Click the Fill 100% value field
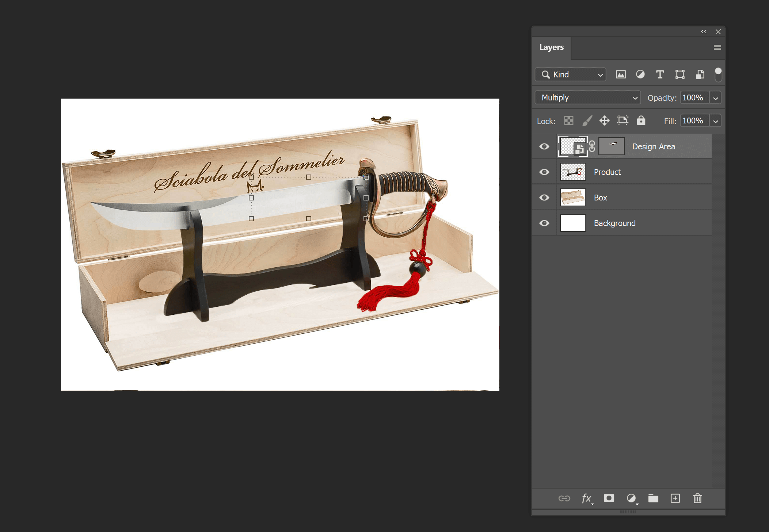The height and width of the screenshot is (532, 769). (x=694, y=121)
